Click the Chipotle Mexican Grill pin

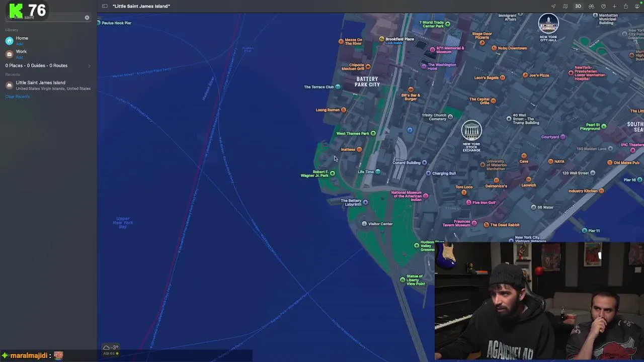[x=368, y=66]
